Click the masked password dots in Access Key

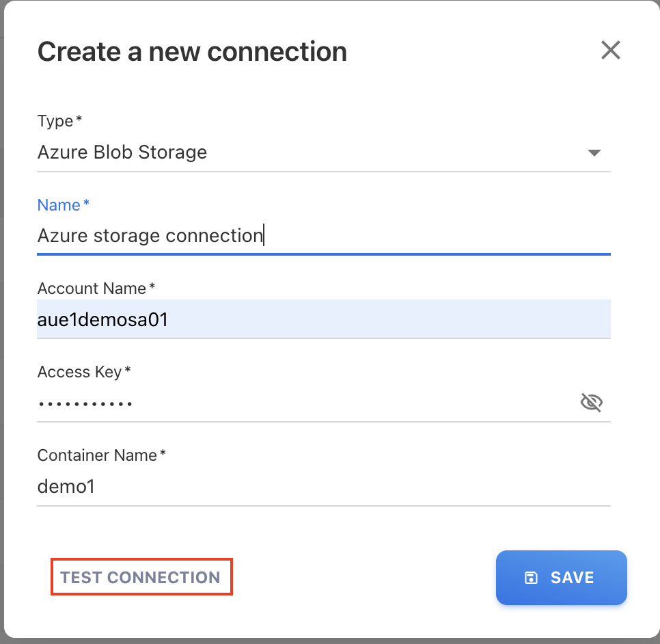coord(85,403)
